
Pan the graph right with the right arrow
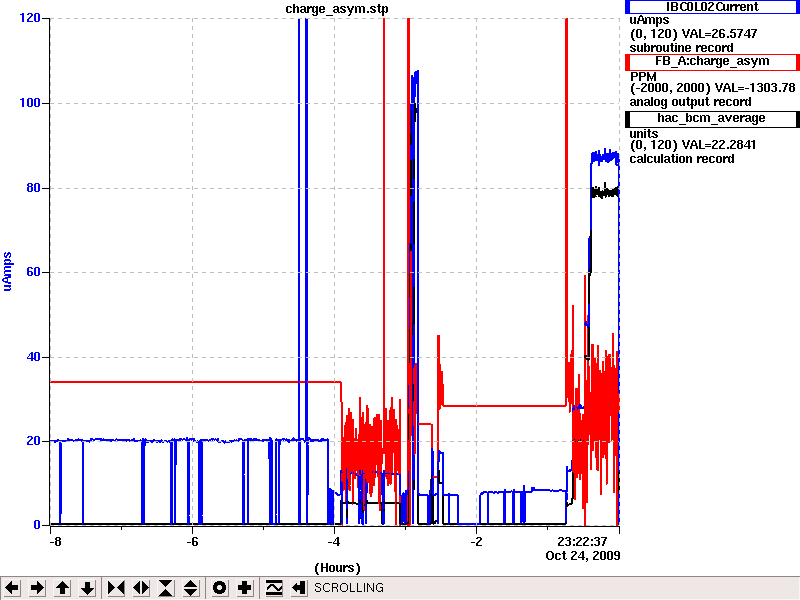(37, 588)
